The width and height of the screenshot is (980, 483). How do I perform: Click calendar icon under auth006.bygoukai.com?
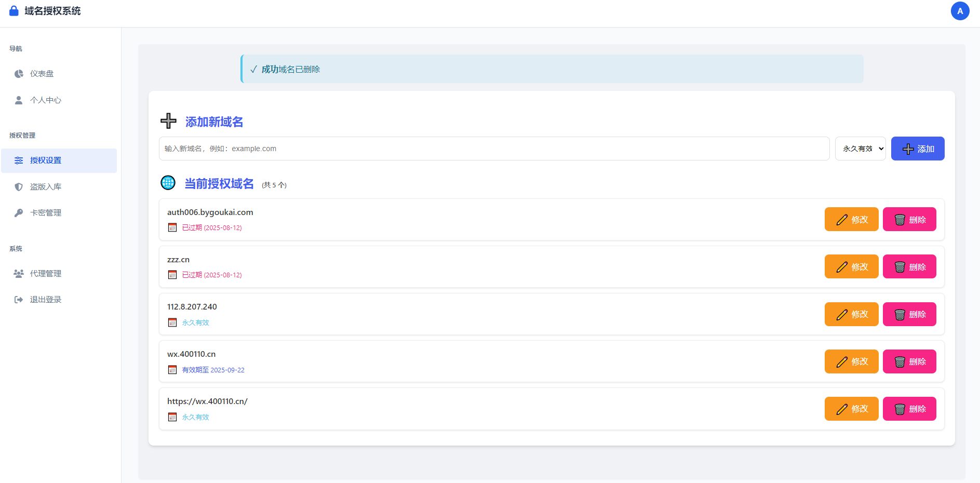172,227
